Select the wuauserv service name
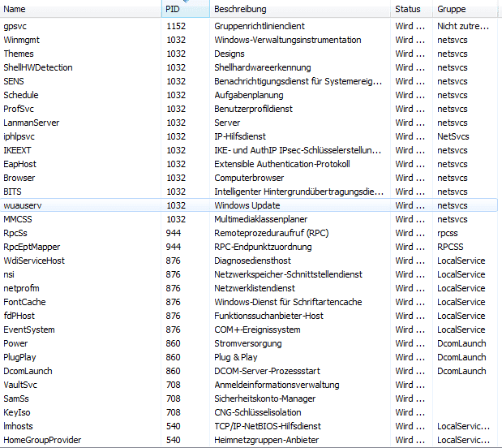The height and width of the screenshot is (448, 502). [x=23, y=205]
